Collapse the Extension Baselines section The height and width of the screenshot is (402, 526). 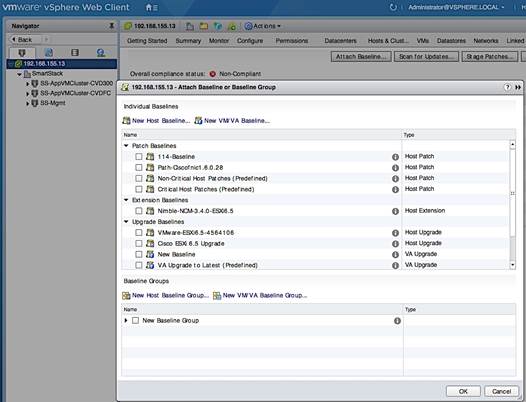point(126,200)
